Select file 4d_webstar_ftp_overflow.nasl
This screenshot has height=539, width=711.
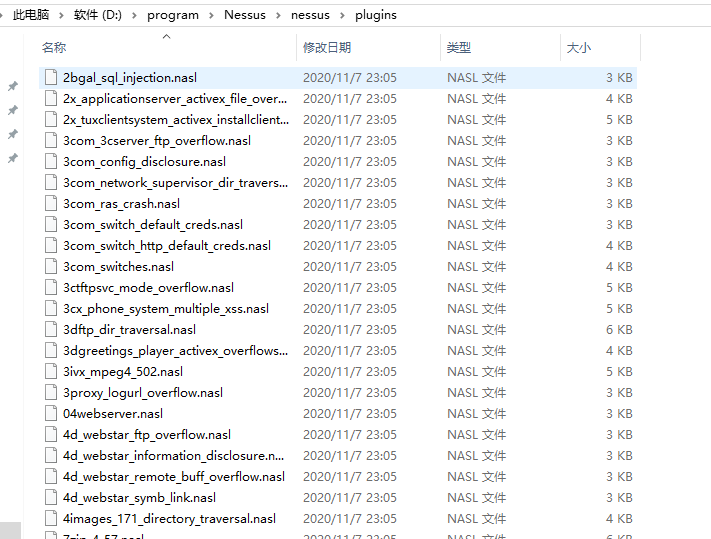point(147,435)
